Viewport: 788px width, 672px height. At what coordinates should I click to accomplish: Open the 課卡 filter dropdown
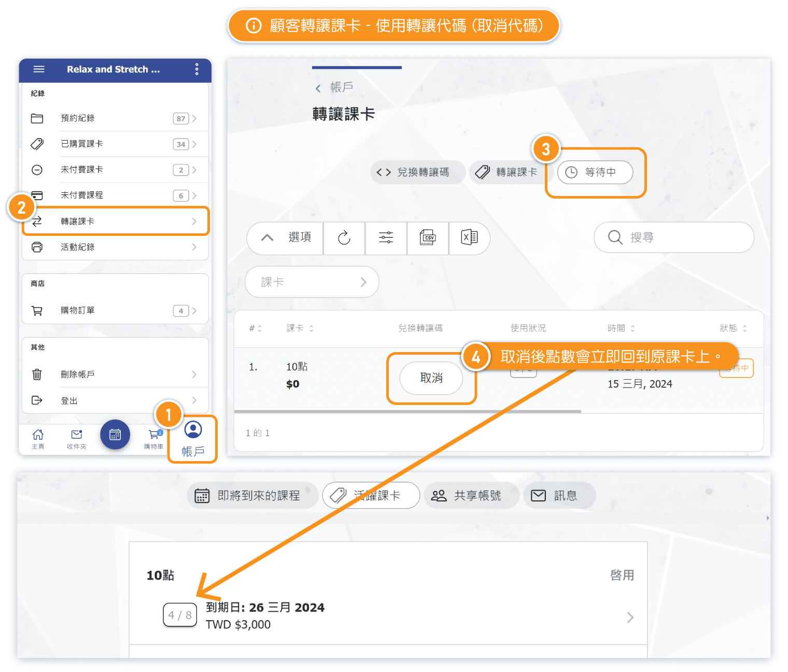point(312,282)
